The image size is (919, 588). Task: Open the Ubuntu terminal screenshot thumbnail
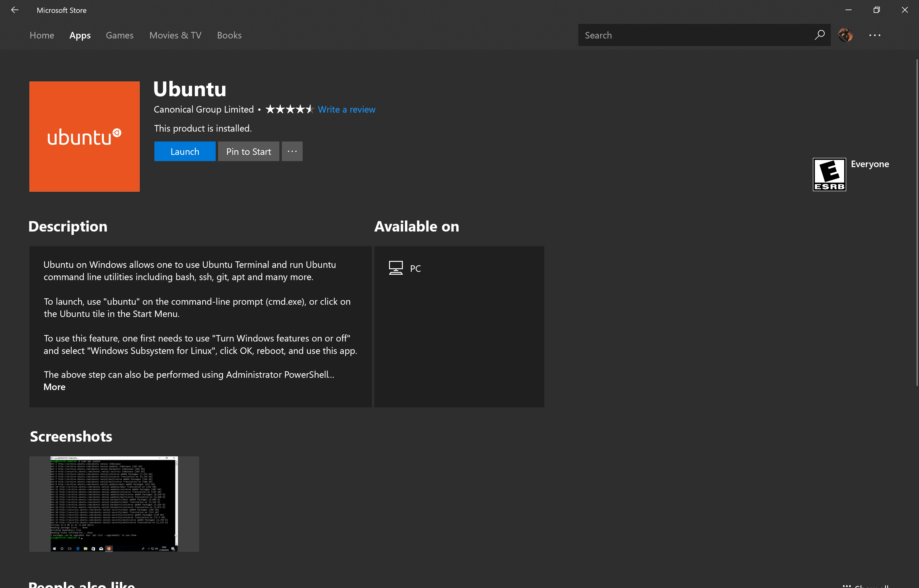coord(114,504)
